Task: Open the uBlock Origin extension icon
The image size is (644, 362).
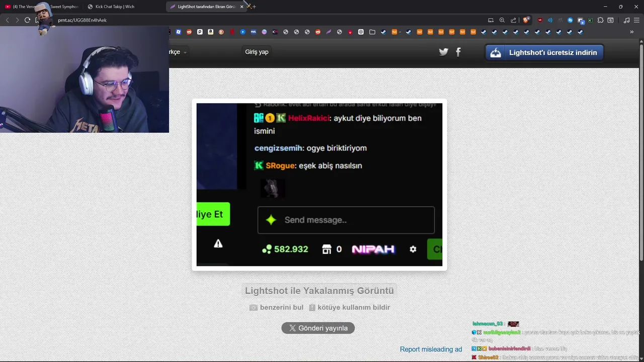Action: [x=540, y=20]
